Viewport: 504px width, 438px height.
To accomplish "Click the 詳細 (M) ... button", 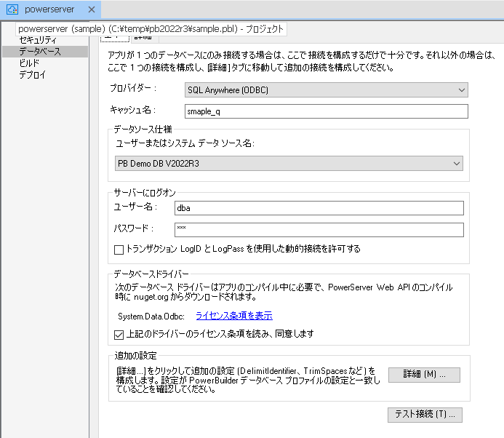I will tap(424, 375).
